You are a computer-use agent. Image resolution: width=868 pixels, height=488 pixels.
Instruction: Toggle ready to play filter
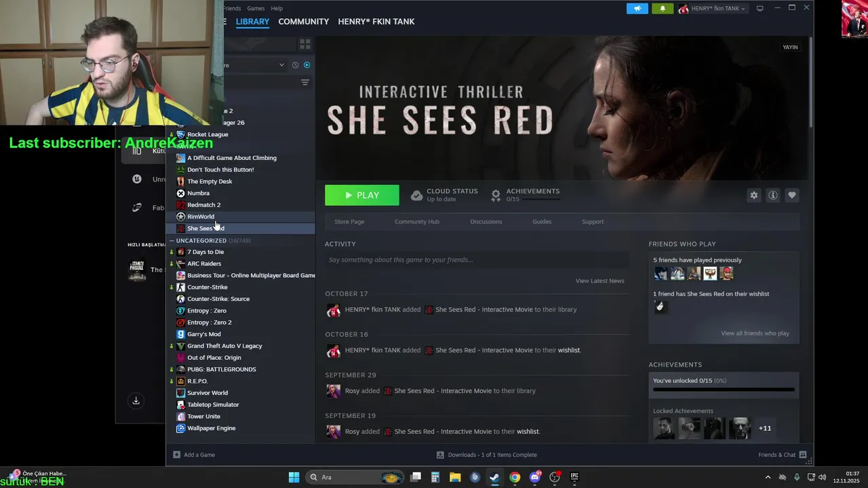[x=307, y=65]
